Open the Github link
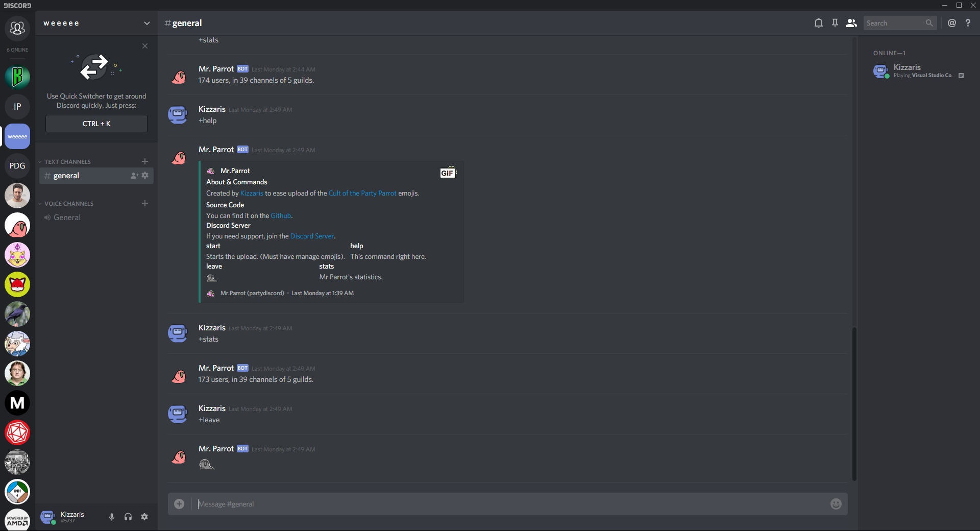 coord(281,216)
